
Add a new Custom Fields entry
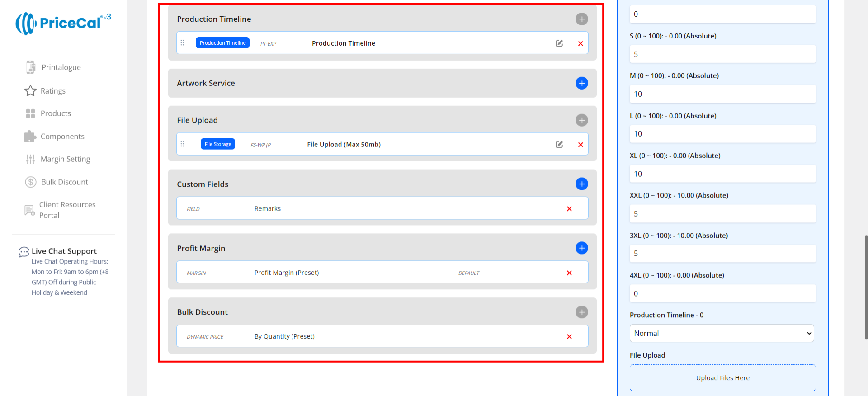pyautogui.click(x=581, y=184)
